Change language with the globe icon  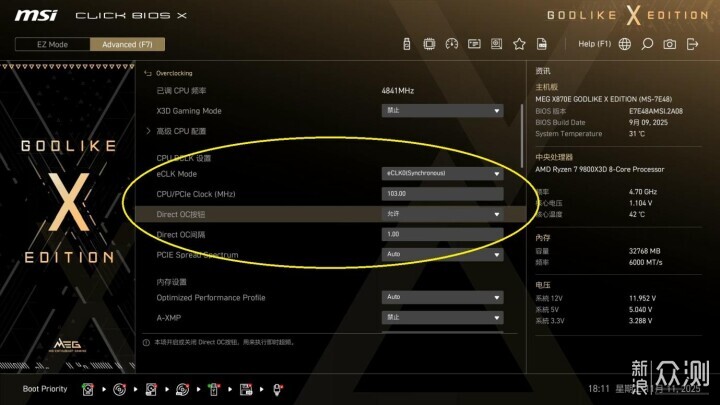pyautogui.click(x=624, y=44)
